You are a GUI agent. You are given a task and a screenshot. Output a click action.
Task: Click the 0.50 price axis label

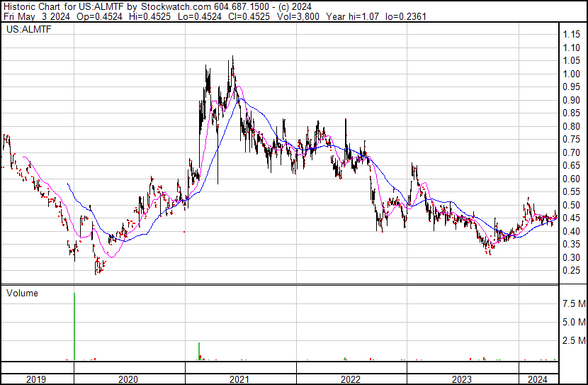click(571, 205)
